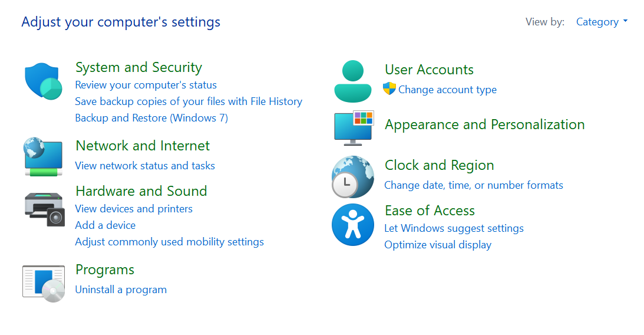Click the Network and Internet globe icon
The width and height of the screenshot is (644, 335).
click(x=43, y=156)
